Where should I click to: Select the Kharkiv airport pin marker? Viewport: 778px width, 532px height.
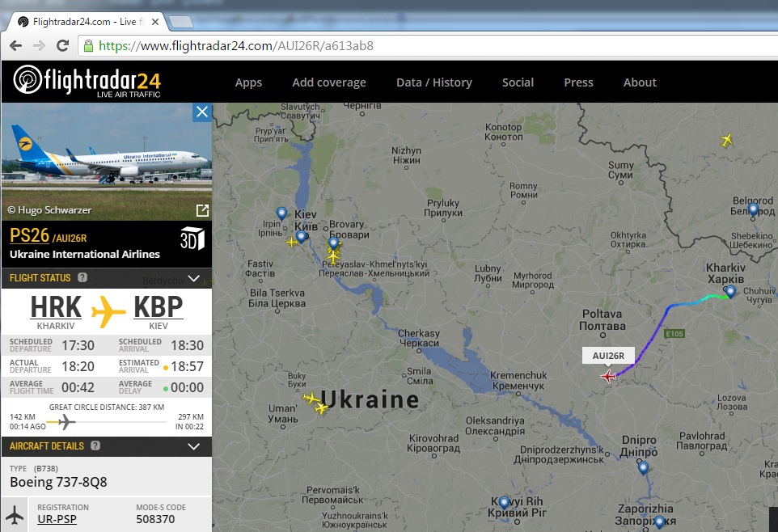point(730,292)
